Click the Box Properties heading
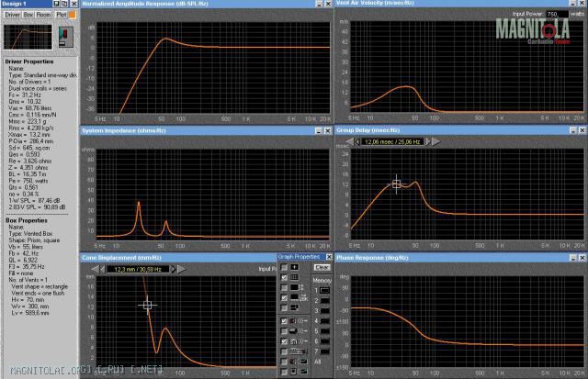 tap(27, 220)
